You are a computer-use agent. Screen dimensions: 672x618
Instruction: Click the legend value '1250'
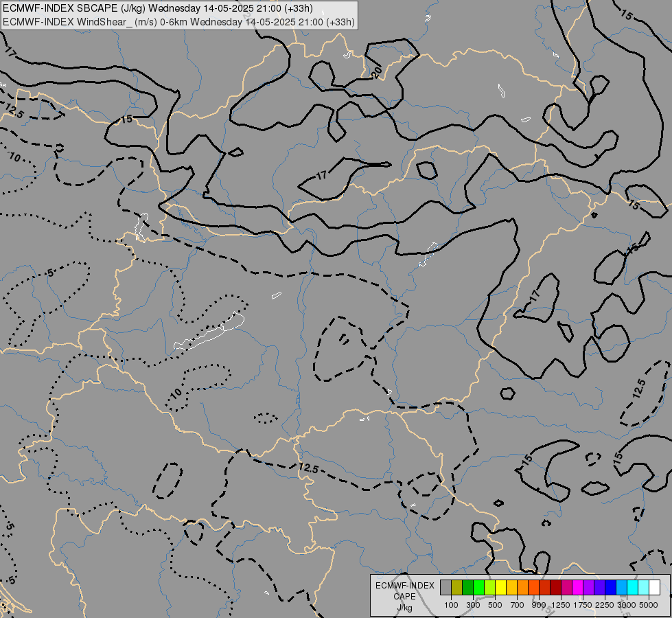(x=561, y=605)
